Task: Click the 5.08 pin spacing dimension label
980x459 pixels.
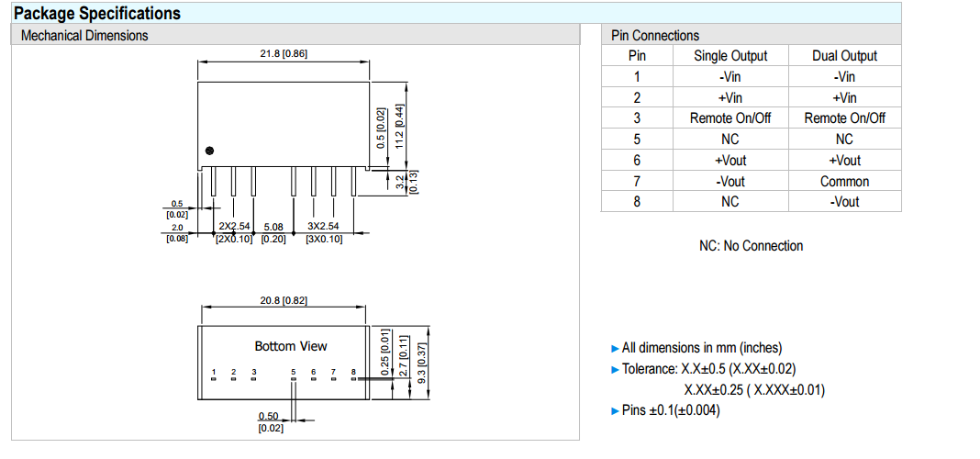Action: pos(273,226)
